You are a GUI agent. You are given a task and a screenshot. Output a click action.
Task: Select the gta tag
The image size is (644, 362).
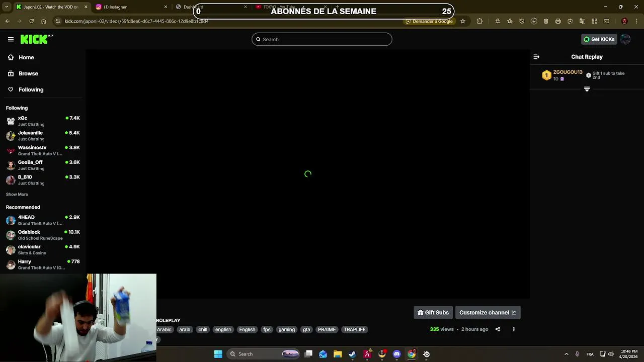point(306,330)
